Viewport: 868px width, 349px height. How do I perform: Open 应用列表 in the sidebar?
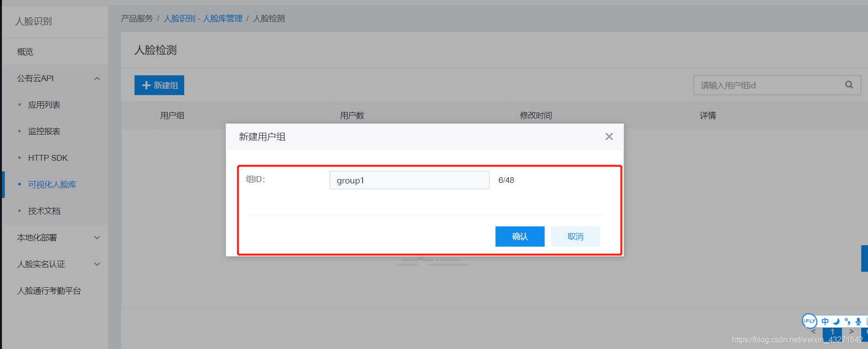tap(44, 105)
